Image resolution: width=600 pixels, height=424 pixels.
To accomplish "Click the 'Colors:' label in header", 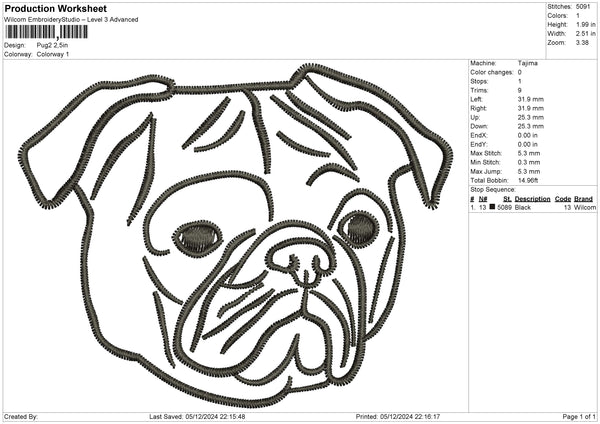I will pyautogui.click(x=558, y=16).
